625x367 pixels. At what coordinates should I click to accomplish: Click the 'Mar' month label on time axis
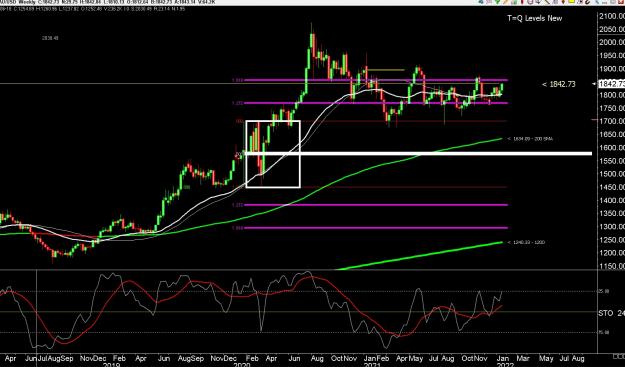[523, 359]
